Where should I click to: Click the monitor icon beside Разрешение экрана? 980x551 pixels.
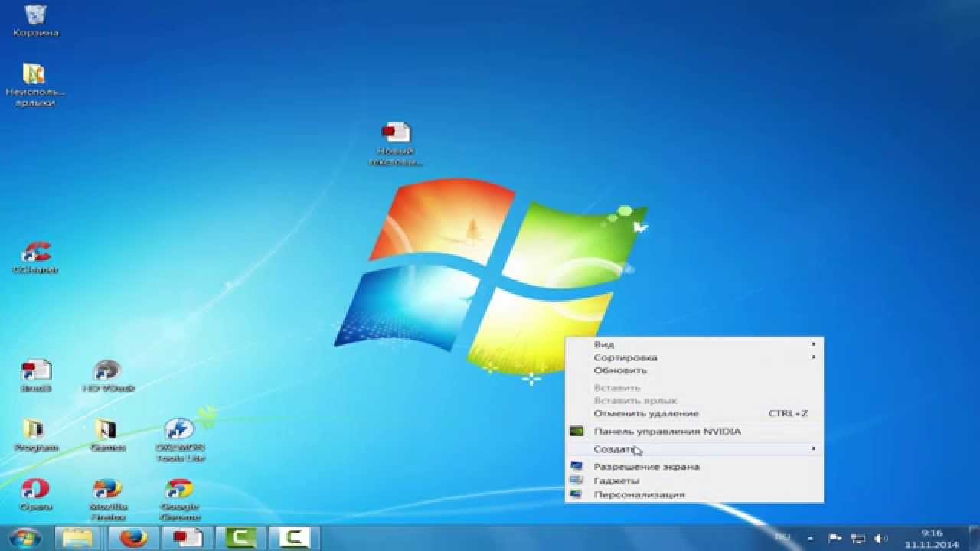point(577,466)
